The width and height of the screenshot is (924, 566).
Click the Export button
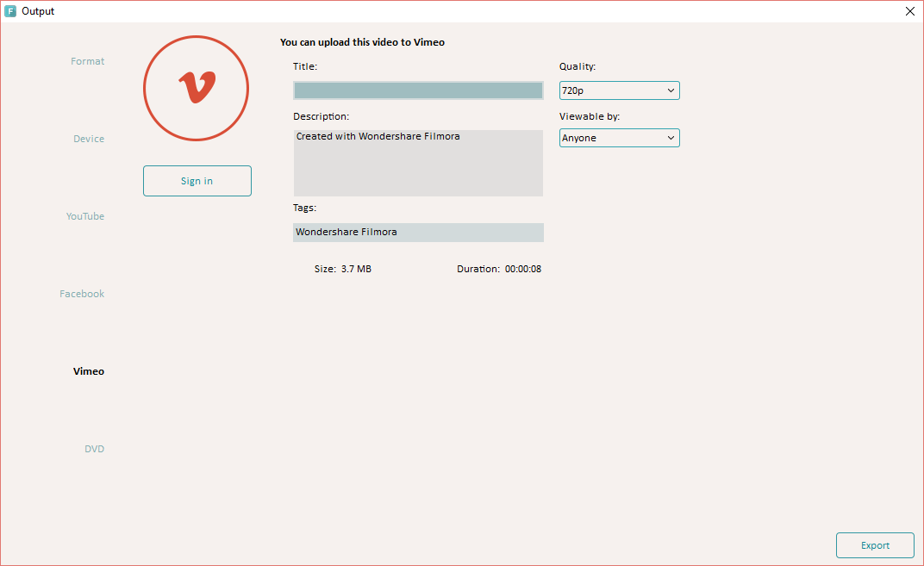click(875, 545)
